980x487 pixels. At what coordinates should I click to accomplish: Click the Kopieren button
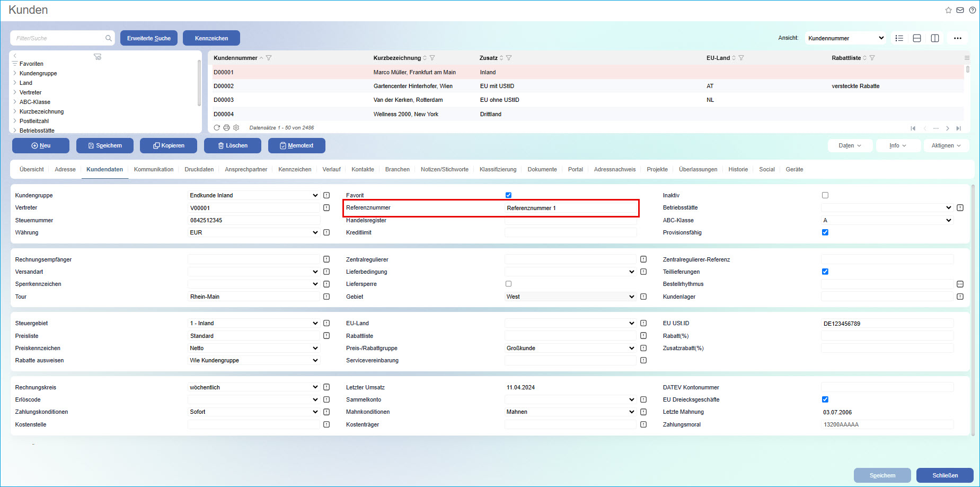(x=169, y=145)
